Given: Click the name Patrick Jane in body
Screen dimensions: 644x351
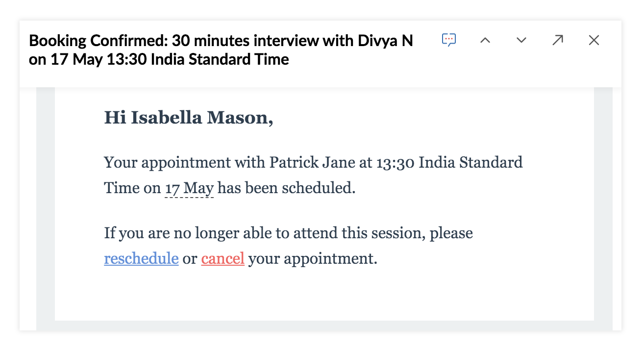Looking at the screenshot, I should [x=312, y=162].
